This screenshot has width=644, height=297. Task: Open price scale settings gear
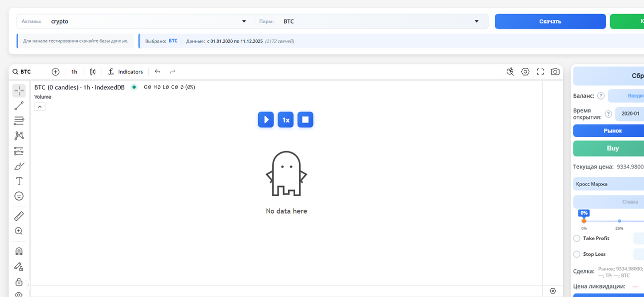(x=553, y=291)
